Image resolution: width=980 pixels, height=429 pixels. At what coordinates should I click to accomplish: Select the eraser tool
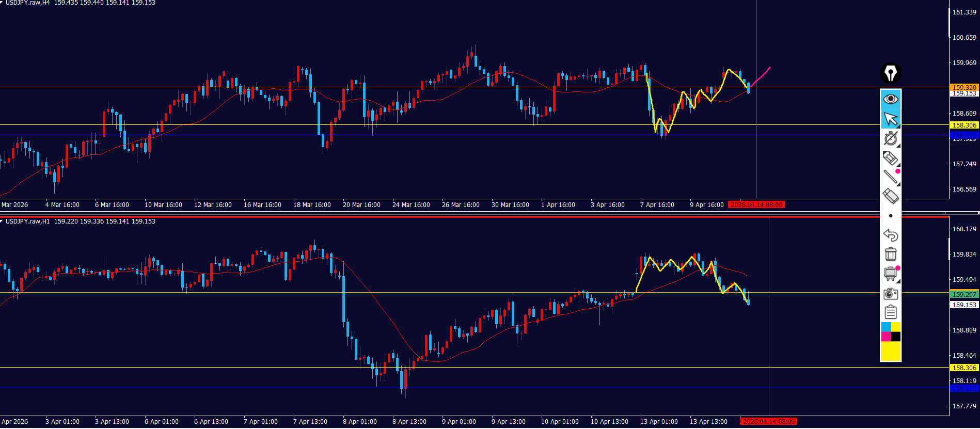pyautogui.click(x=890, y=196)
